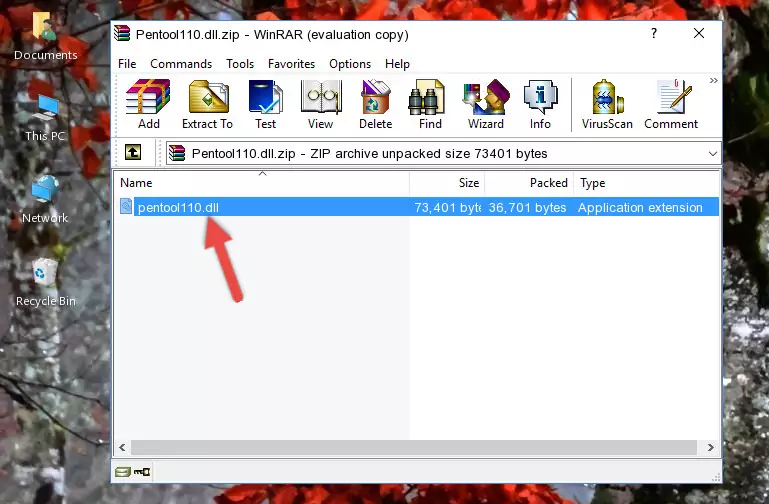This screenshot has width=769, height=504.
Task: Open the Tools menu
Action: click(240, 64)
